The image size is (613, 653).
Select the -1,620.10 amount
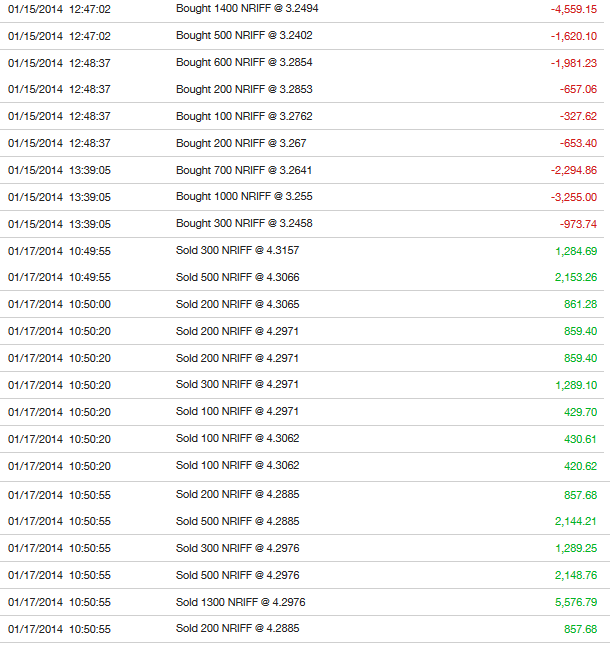coord(574,36)
